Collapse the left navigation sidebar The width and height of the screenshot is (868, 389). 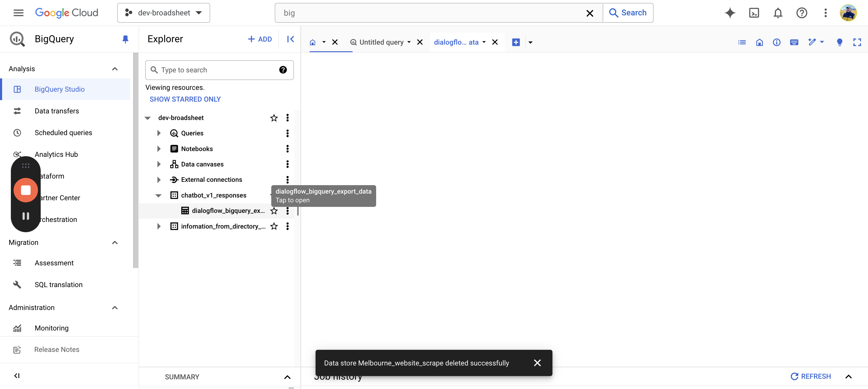[17, 375]
